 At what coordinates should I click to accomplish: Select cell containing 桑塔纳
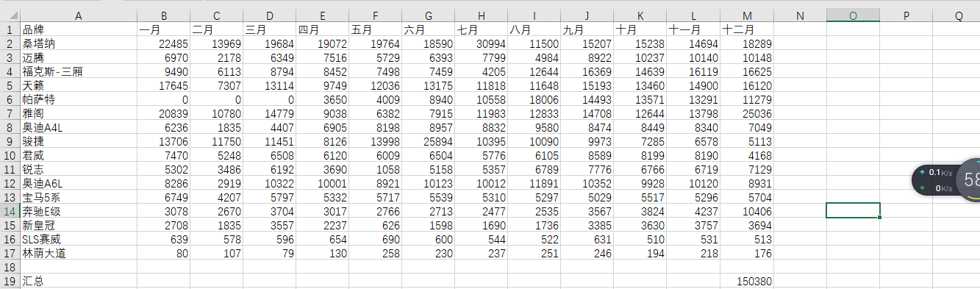click(79, 44)
